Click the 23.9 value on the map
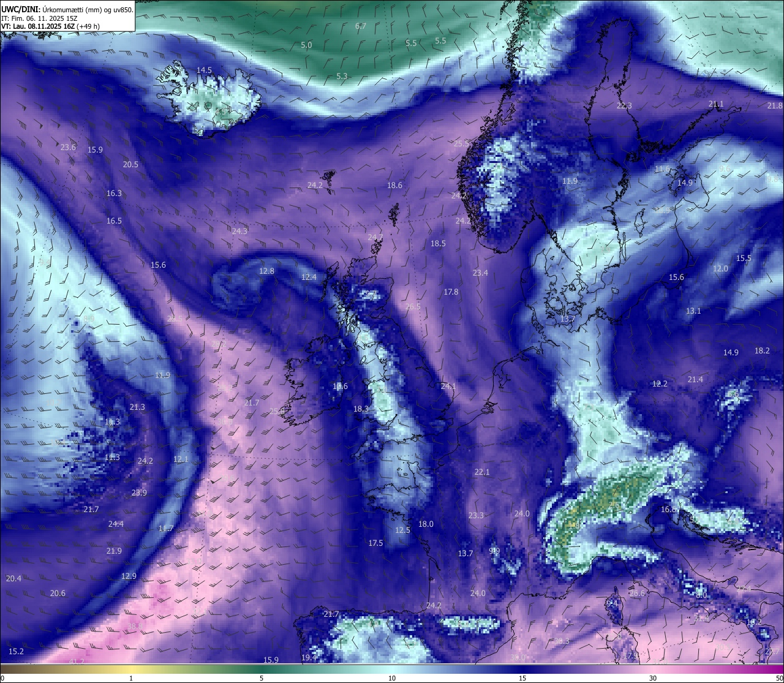 click(x=139, y=493)
